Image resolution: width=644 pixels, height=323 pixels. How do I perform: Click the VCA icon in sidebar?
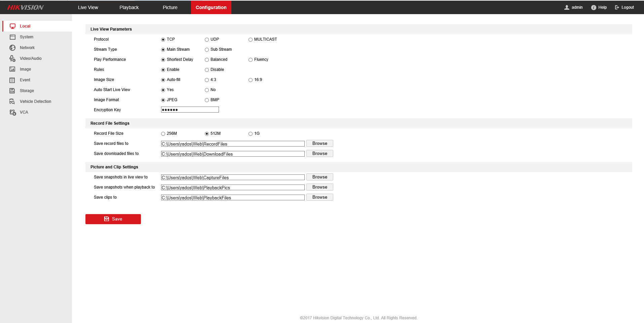point(12,112)
